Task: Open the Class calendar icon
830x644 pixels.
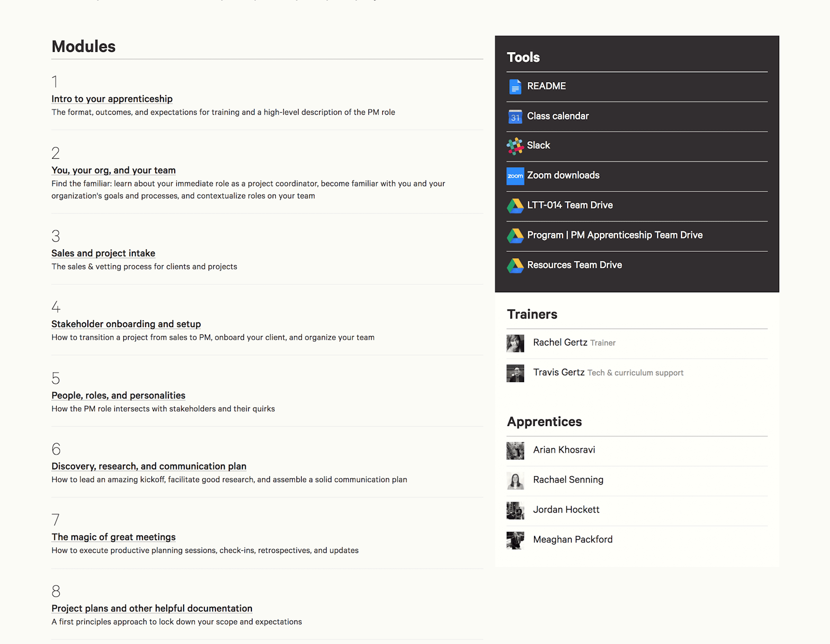Action: click(515, 116)
